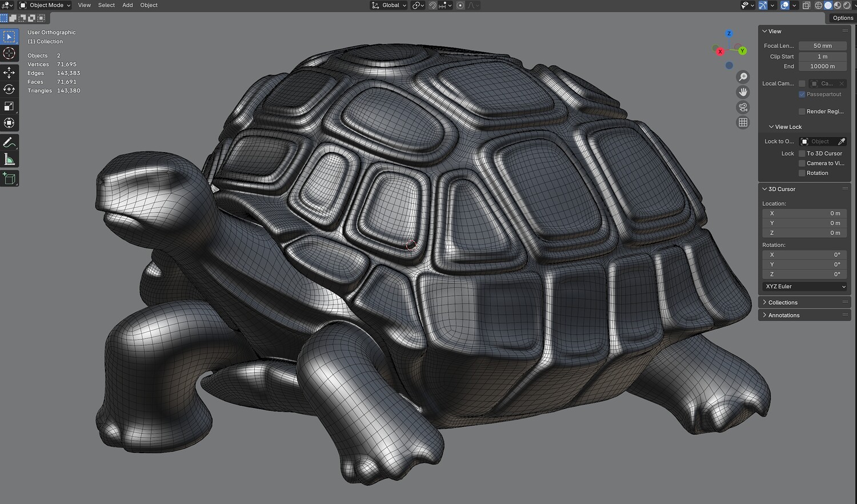Toggle viewport overlays
The width and height of the screenshot is (857, 504).
[785, 5]
